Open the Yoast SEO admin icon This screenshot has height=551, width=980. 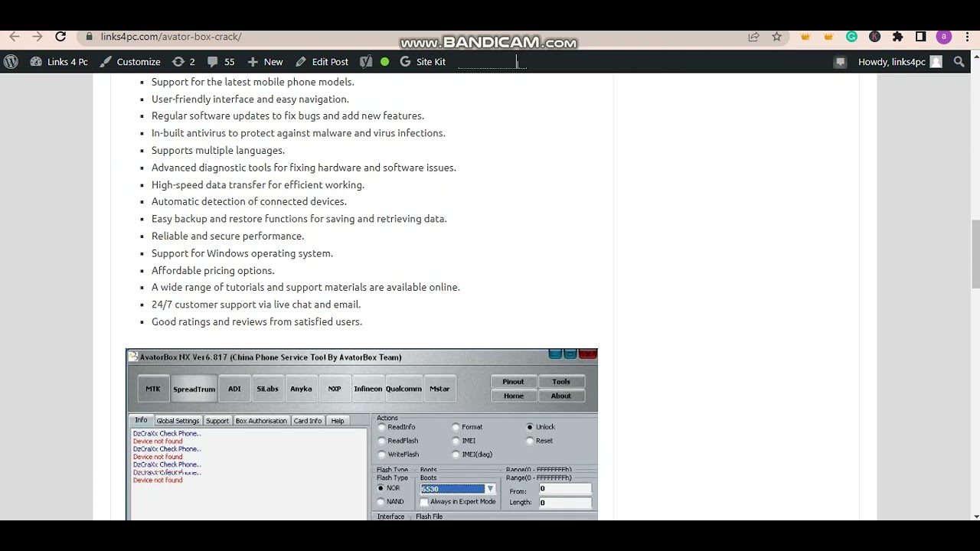(x=366, y=62)
